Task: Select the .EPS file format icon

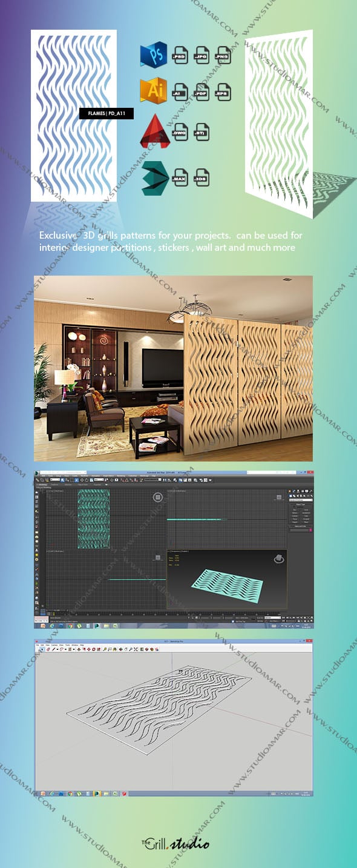Action: click(223, 91)
